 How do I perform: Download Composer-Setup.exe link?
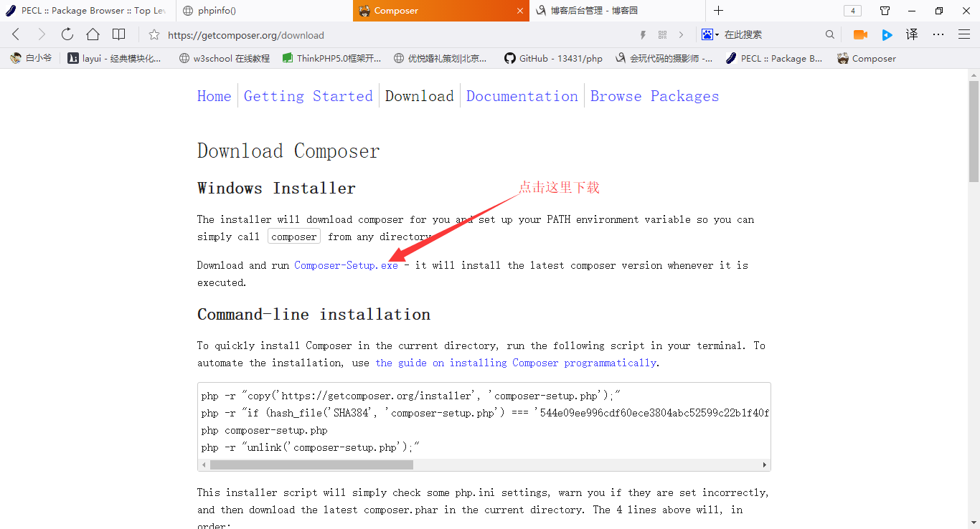click(x=346, y=265)
